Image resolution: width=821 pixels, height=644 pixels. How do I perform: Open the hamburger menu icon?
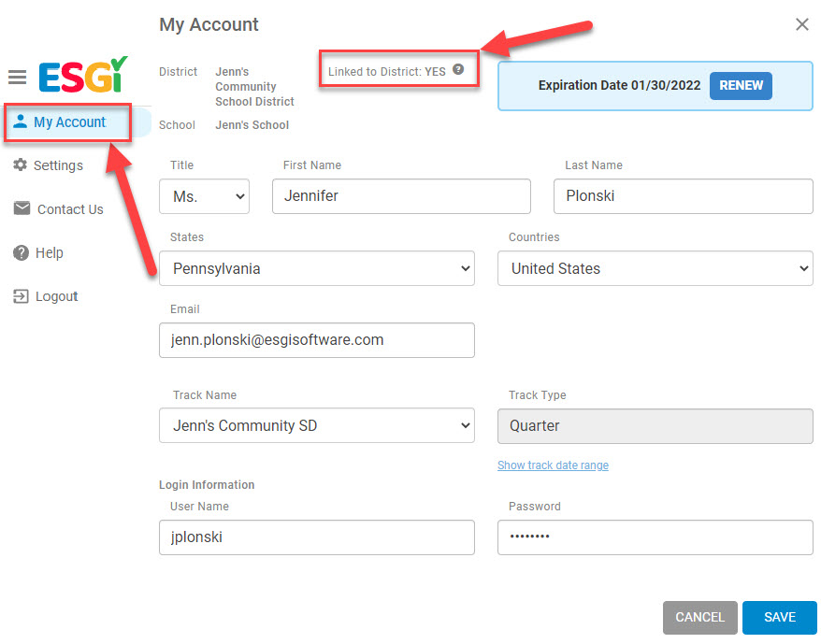[x=17, y=77]
